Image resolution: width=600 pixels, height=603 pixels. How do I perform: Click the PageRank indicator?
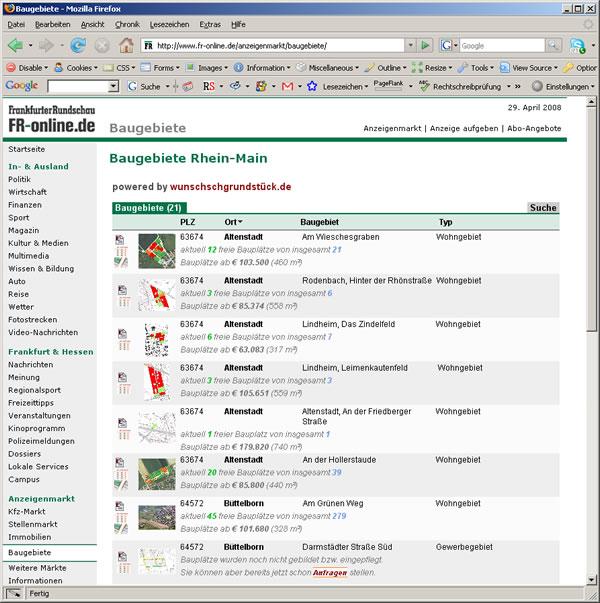pos(388,85)
